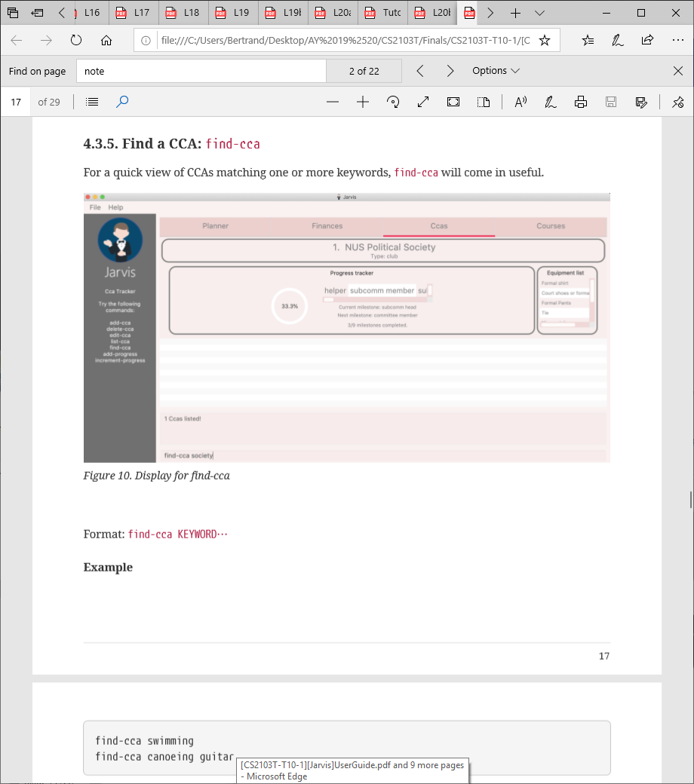Screen dimensions: 694x784
Task: Print the PDF document
Action: (x=580, y=102)
